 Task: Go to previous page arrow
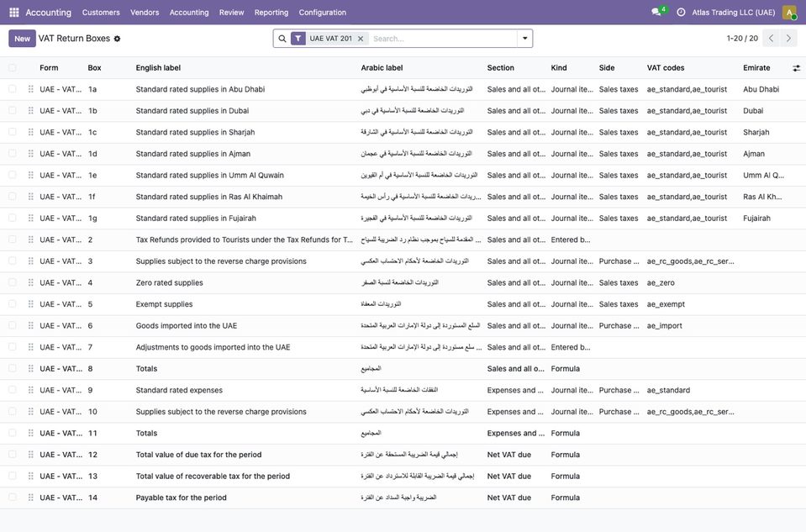(771, 38)
